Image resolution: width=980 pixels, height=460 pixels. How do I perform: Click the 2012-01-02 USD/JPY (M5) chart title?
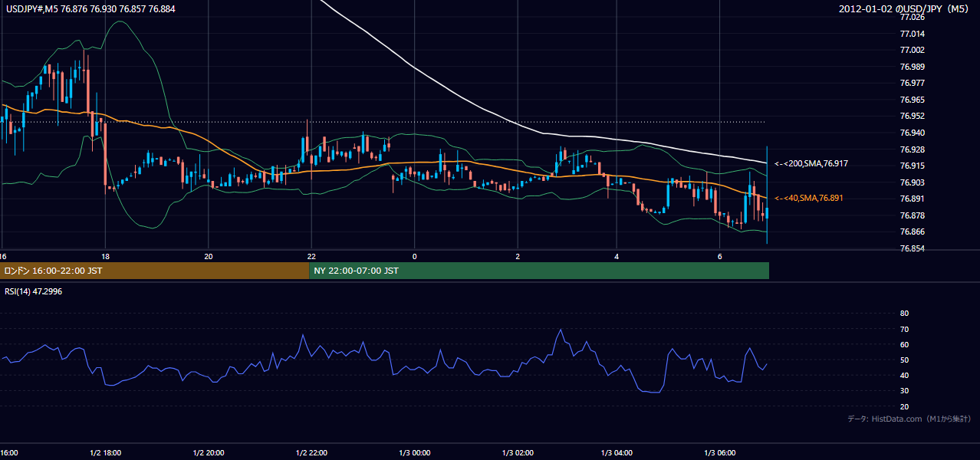pyautogui.click(x=904, y=9)
